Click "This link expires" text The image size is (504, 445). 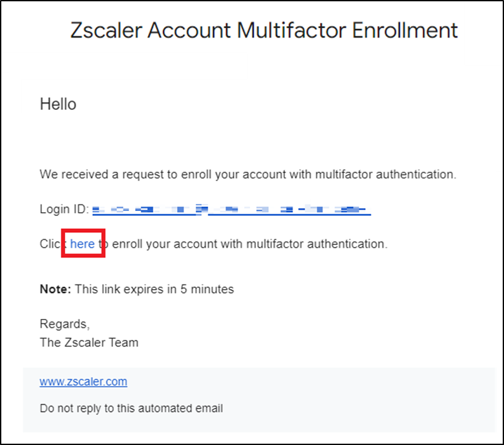click(115, 289)
